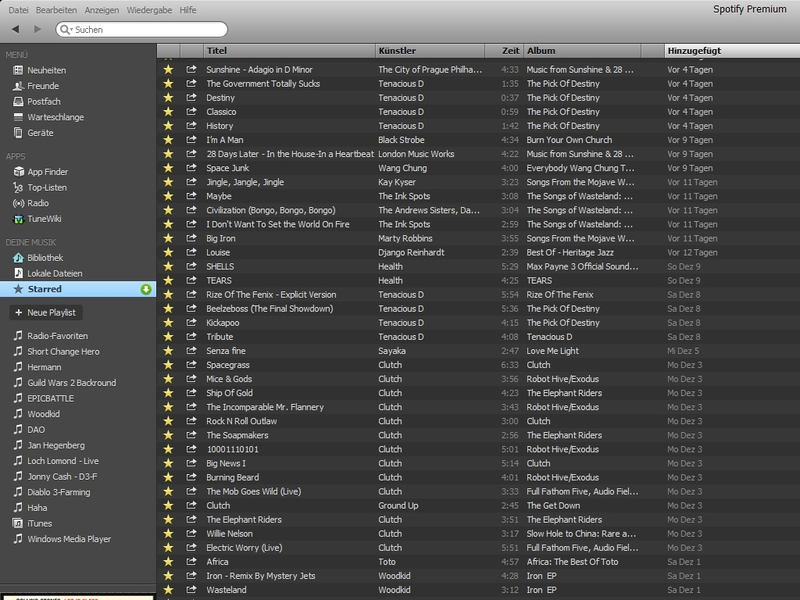Viewport: 800px width, 600px height.
Task: Unstar the track Space Junk
Action: pyautogui.click(x=168, y=168)
